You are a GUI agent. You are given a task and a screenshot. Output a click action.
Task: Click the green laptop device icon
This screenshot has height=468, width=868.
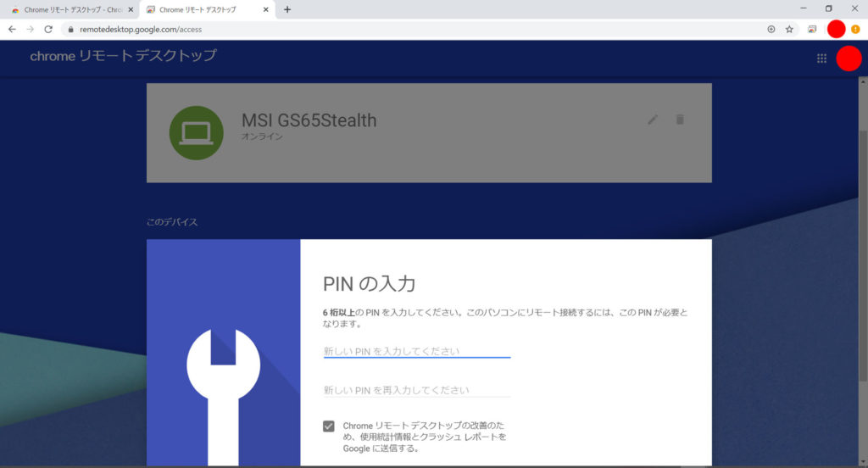pos(196,133)
